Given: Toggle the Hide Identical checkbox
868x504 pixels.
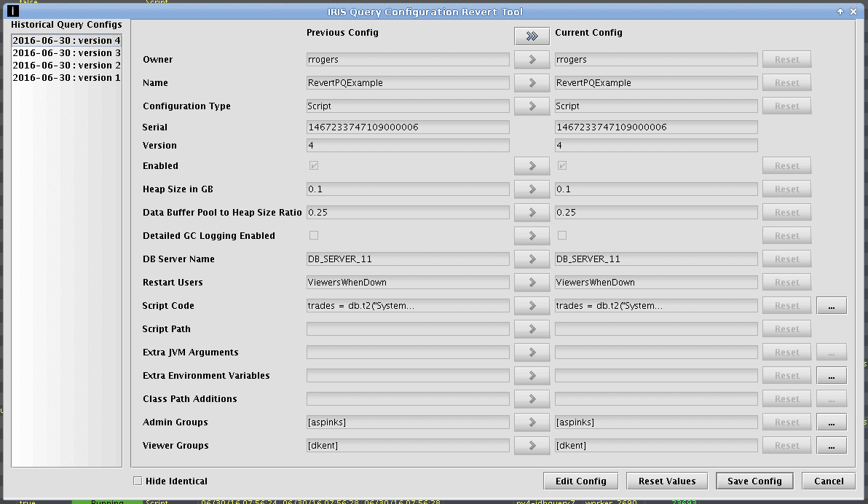Looking at the screenshot, I should click(138, 481).
